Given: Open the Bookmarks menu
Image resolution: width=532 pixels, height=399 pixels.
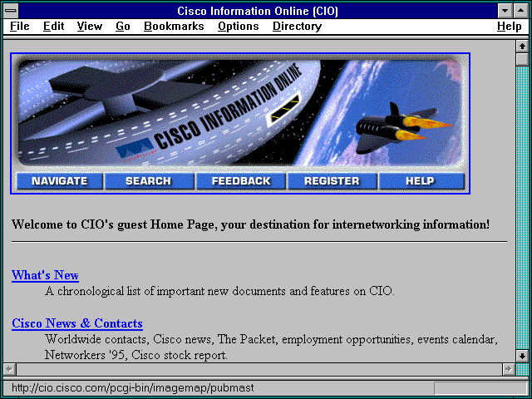Looking at the screenshot, I should pyautogui.click(x=174, y=27).
